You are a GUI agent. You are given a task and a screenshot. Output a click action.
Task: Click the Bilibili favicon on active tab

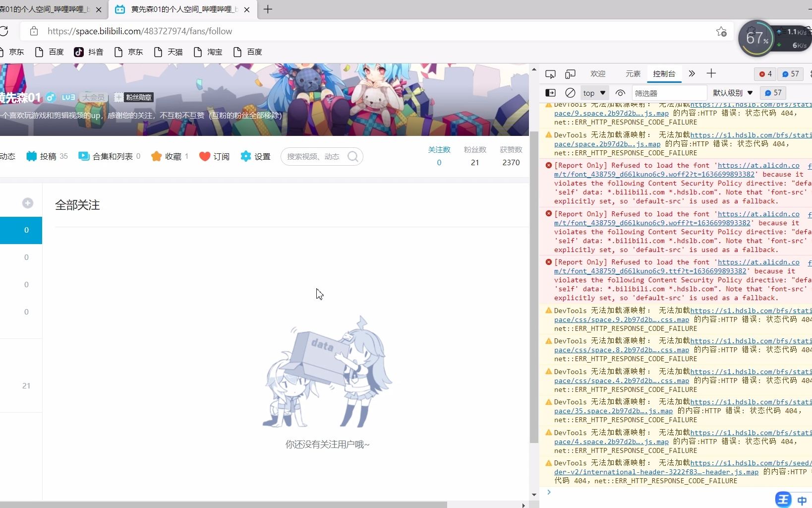120,9
